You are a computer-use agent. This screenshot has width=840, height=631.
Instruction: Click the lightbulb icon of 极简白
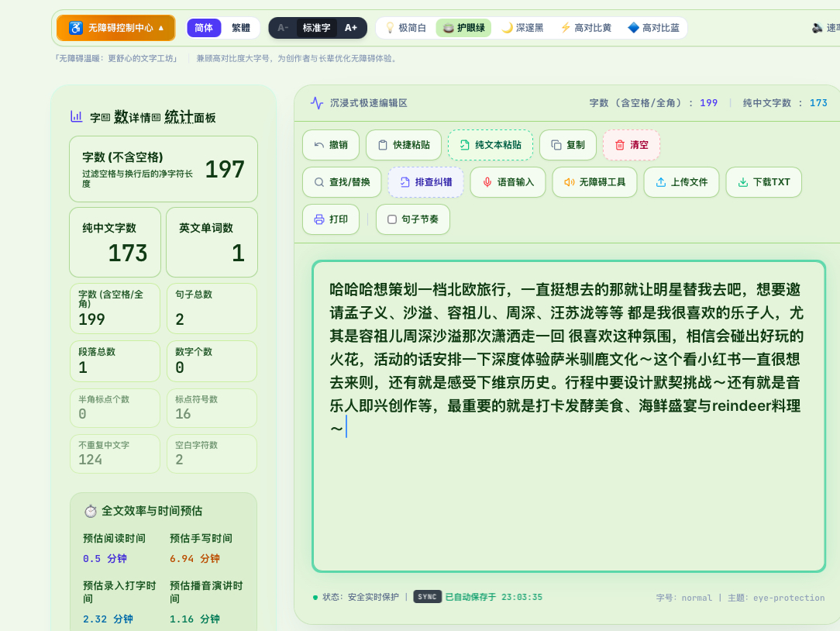click(390, 28)
